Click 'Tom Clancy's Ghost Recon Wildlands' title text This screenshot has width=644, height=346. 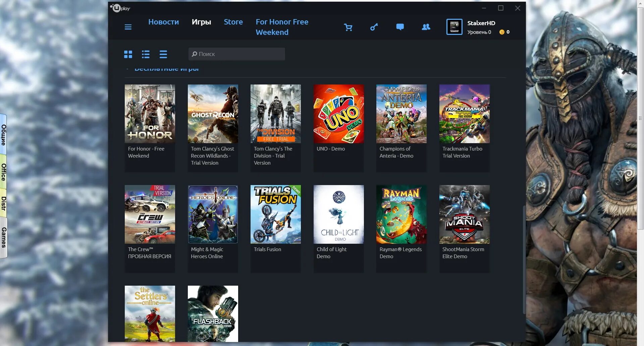click(x=213, y=156)
